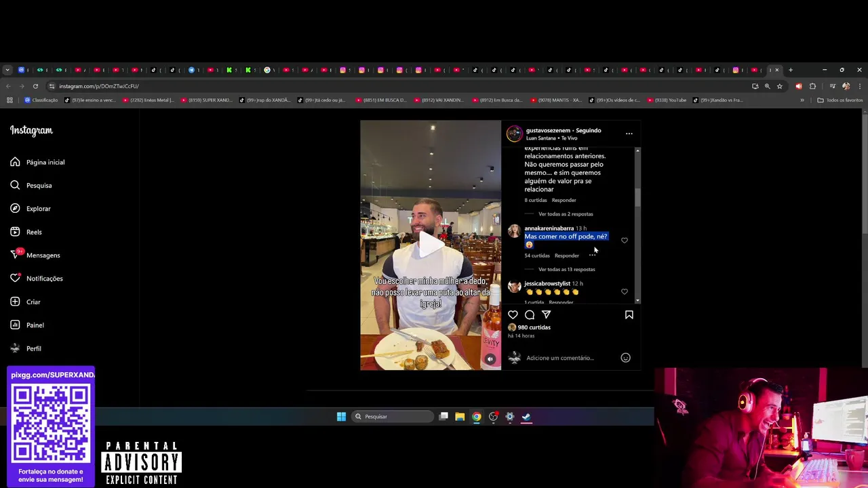Open Mensagens in the sidebar
Screen dimensions: 868x488
click(x=35, y=255)
